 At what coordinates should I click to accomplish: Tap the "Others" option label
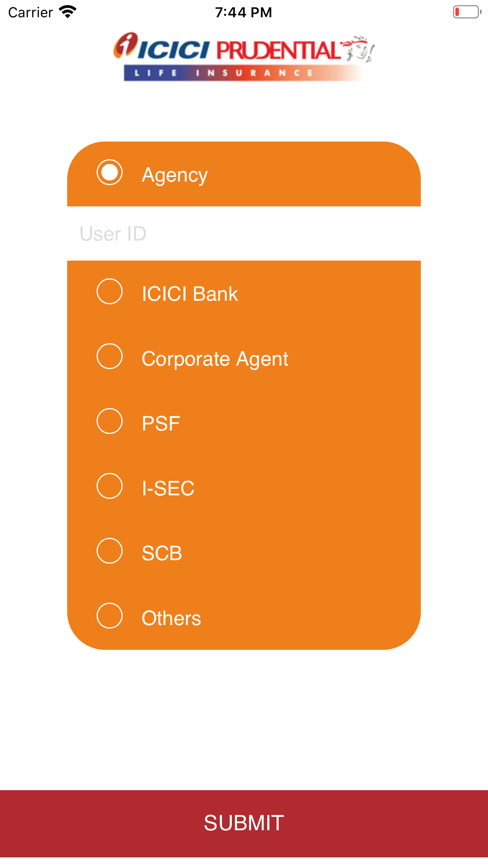coord(171,618)
